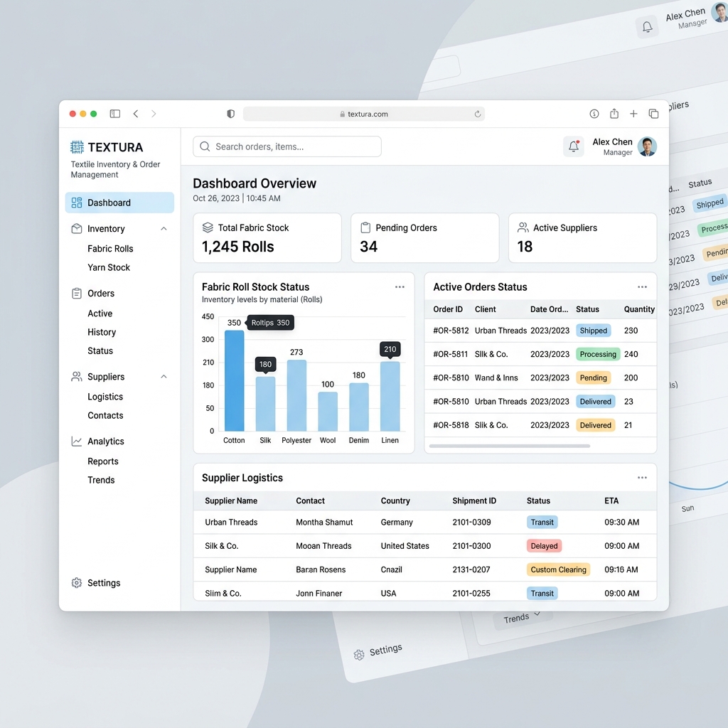Image resolution: width=728 pixels, height=728 pixels.
Task: Click shipment ID 2101-0309
Action: coord(472,523)
